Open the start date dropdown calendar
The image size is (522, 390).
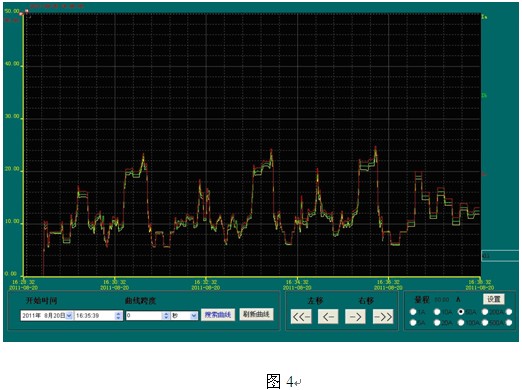tap(69, 315)
